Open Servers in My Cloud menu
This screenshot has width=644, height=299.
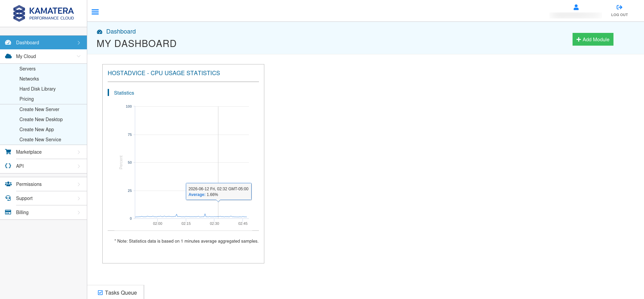tap(28, 69)
